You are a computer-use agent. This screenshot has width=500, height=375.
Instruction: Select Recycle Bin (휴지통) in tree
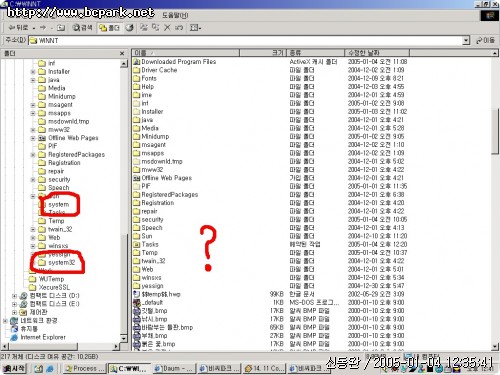[x=29, y=329]
